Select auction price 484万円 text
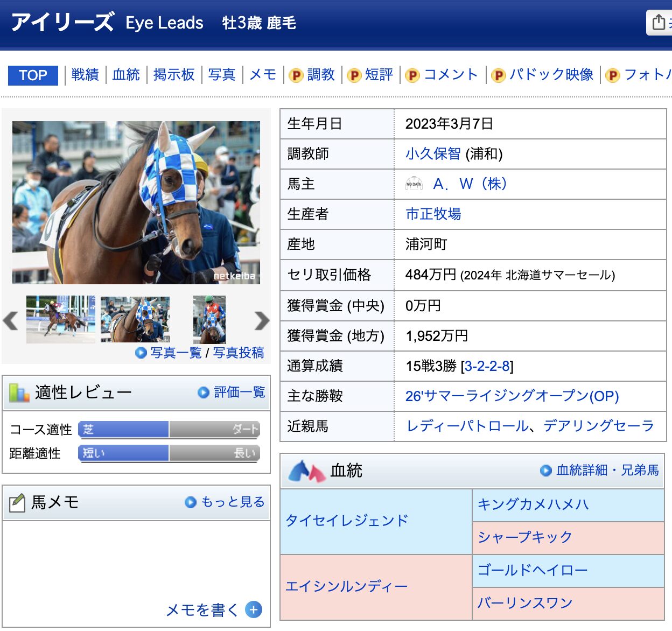The width and height of the screenshot is (672, 631). click(x=431, y=275)
